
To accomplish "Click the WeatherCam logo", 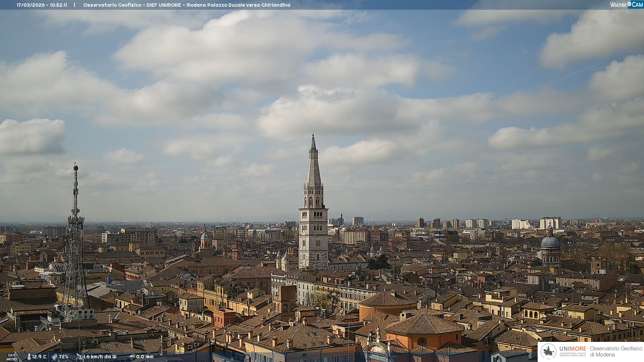I will click(626, 5).
